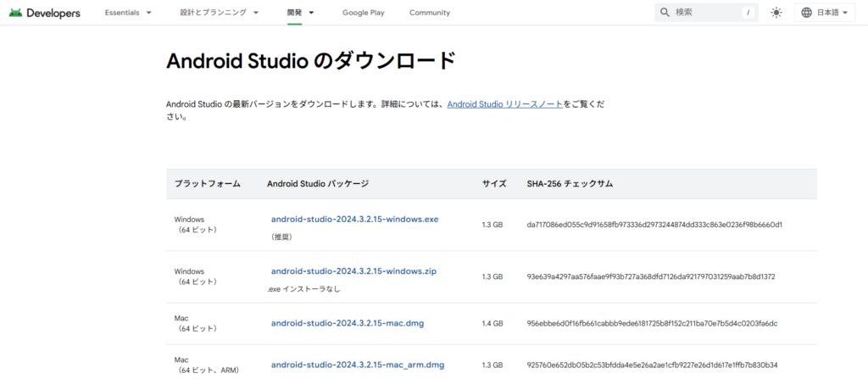Select the checksum starting with 956ebbe6
The width and height of the screenshot is (868, 379).
pos(652,323)
